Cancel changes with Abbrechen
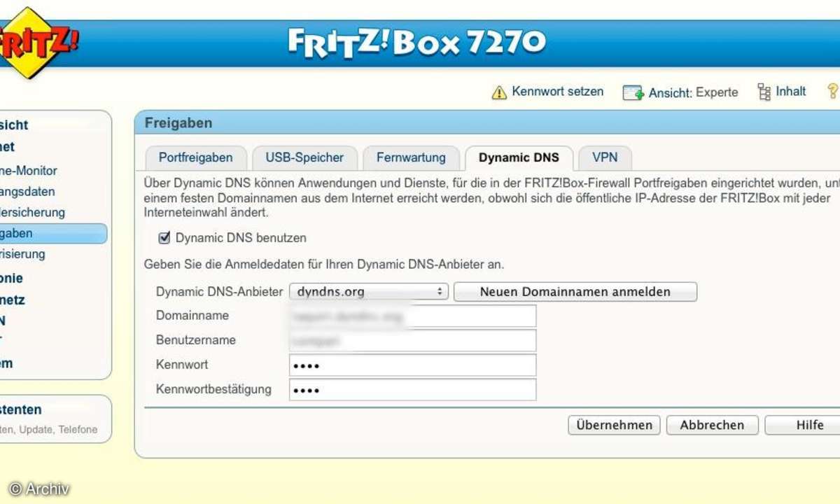Screen dimensions: 840x504 [712, 425]
